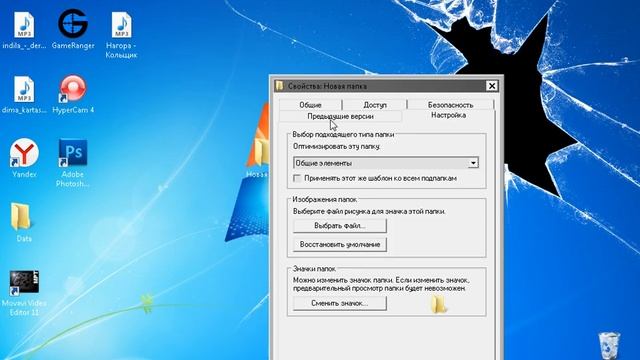
Task: Click the Оптимизировать эту папку label
Action: click(336, 146)
